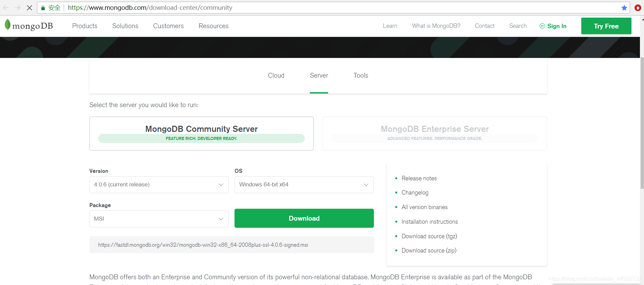
Task: Open the Resources menu
Action: click(x=214, y=26)
